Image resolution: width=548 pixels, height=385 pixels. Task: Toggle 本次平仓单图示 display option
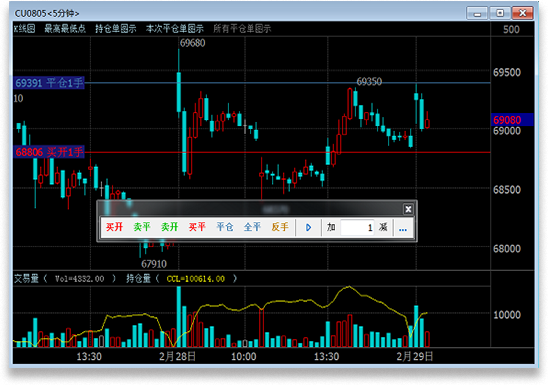(x=174, y=29)
